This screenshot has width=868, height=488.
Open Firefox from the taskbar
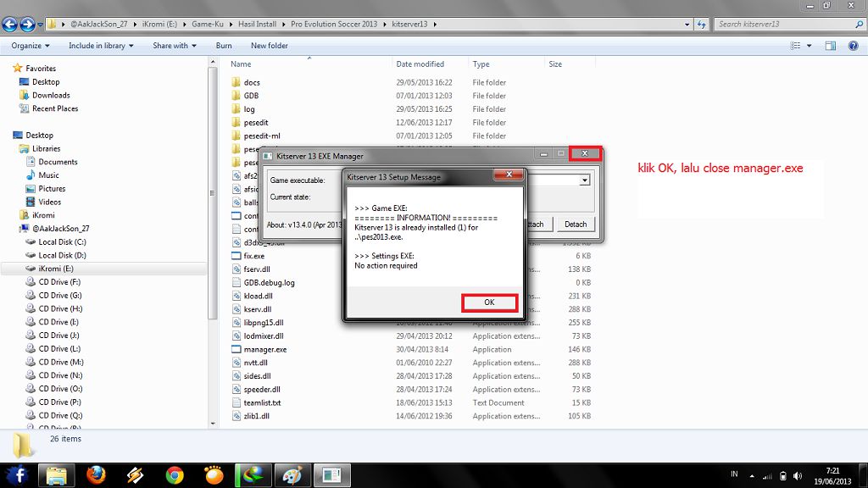[x=96, y=474]
